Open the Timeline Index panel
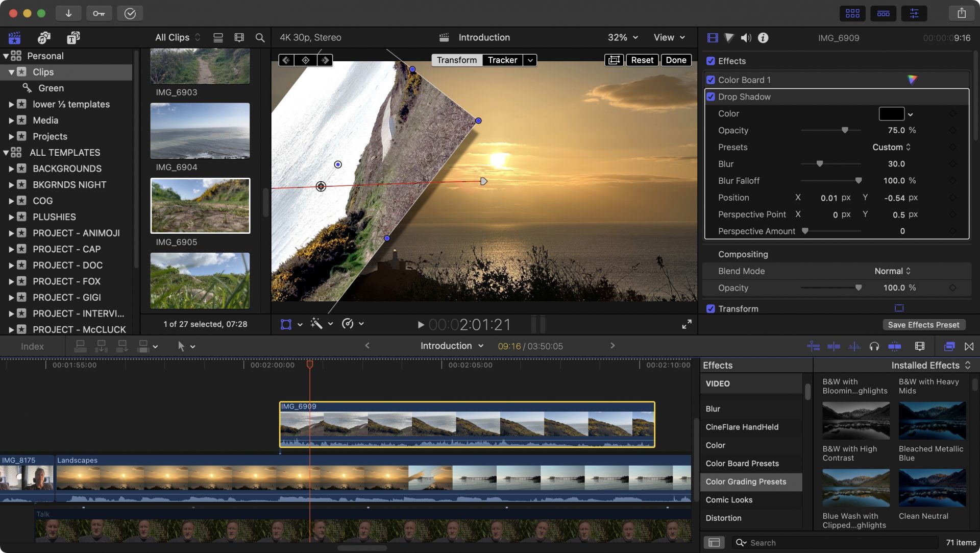 (32, 346)
